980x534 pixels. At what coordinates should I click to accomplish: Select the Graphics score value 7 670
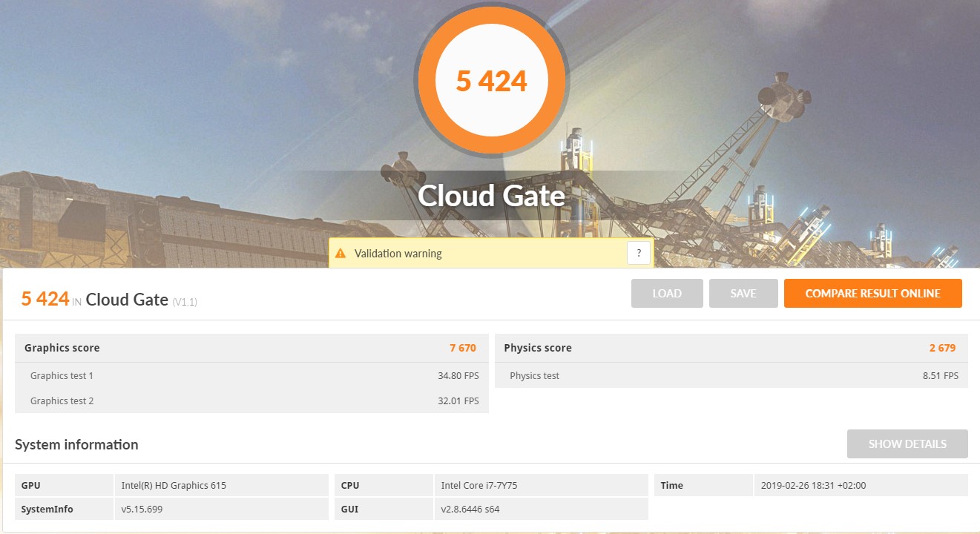point(463,348)
